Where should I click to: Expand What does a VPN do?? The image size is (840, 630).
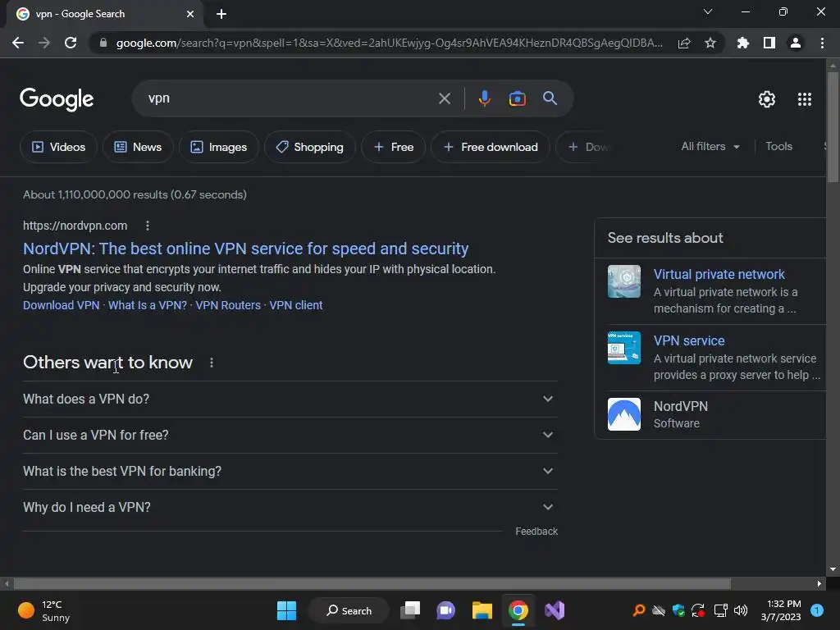290,399
